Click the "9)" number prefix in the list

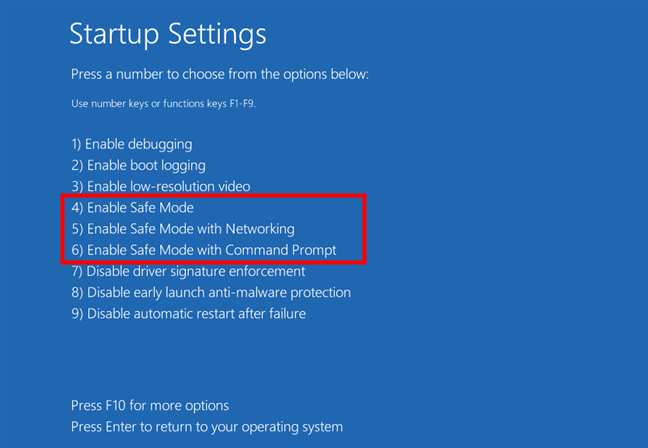tap(77, 313)
